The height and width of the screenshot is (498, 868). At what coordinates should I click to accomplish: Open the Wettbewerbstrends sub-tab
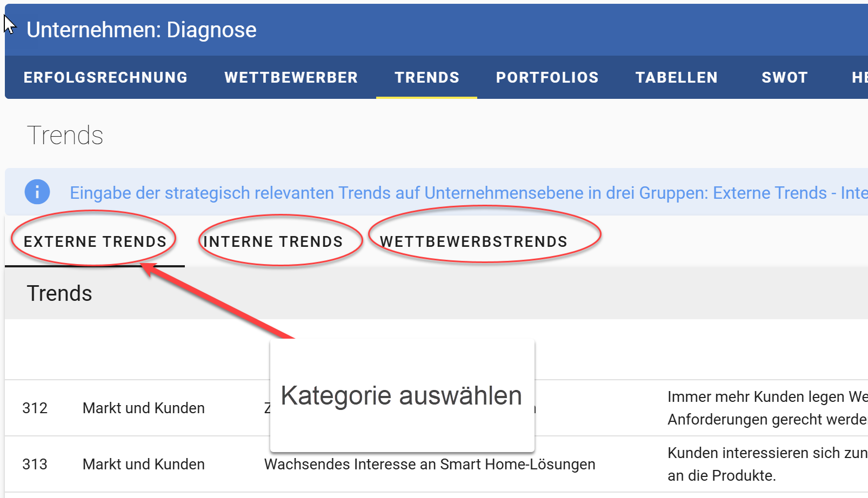click(x=473, y=241)
